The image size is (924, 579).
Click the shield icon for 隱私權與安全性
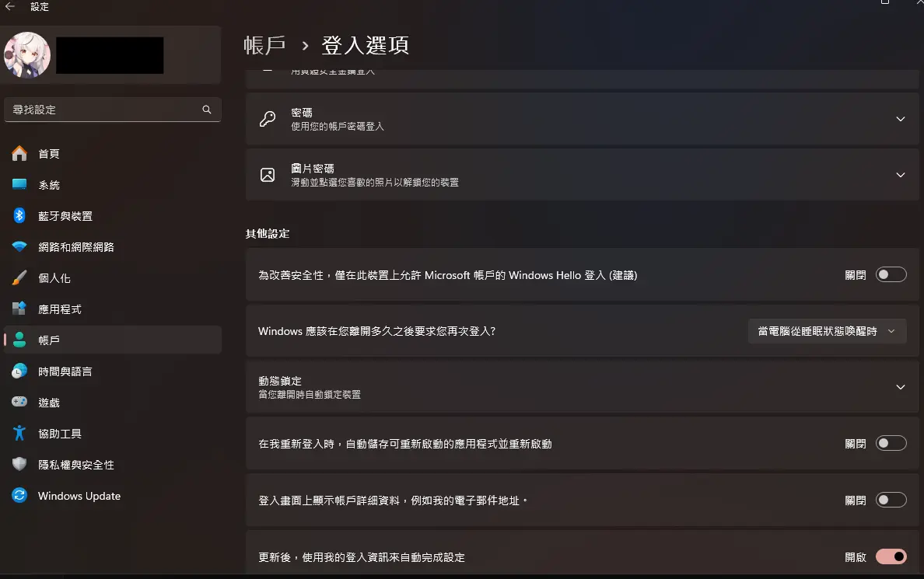(20, 465)
